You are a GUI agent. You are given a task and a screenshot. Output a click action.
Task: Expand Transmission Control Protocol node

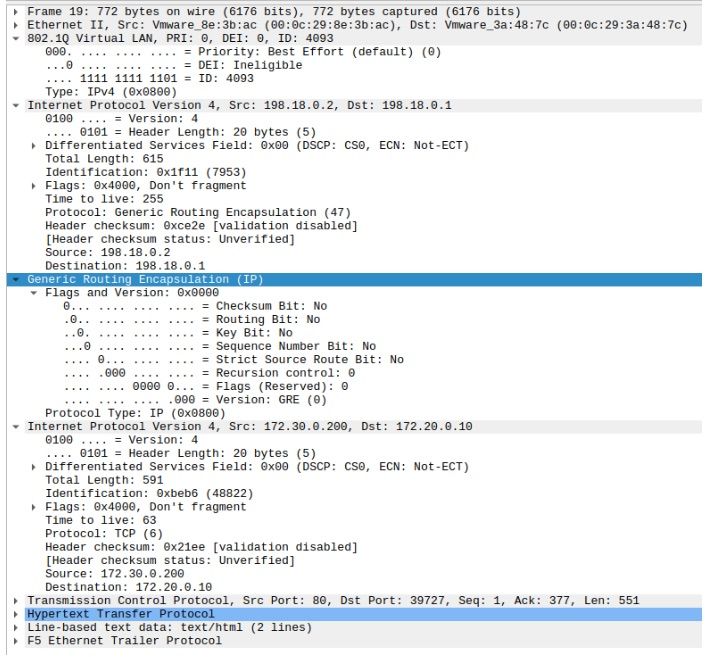(x=16, y=601)
